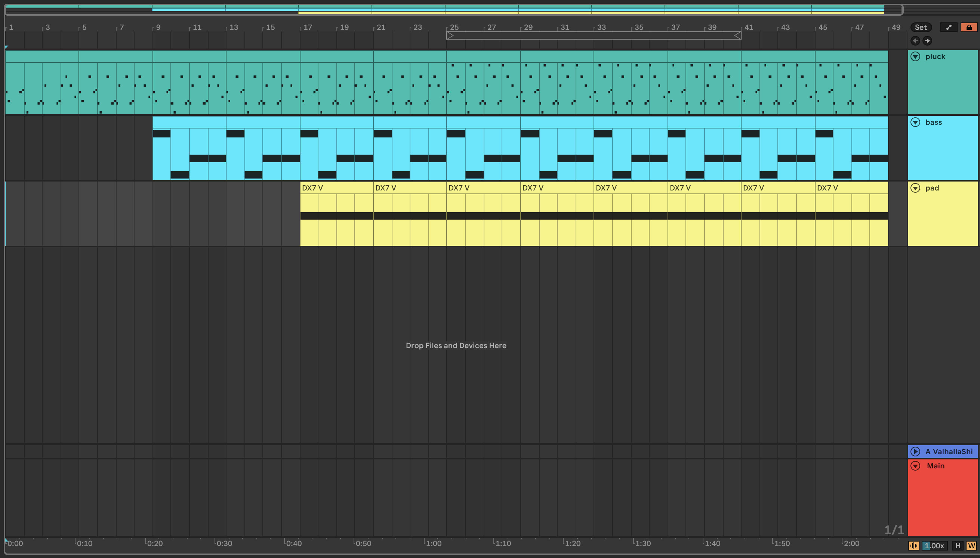Viewport: 980px width, 558px height.
Task: Click bar 49 in the beat-time ruler
Action: click(896, 27)
